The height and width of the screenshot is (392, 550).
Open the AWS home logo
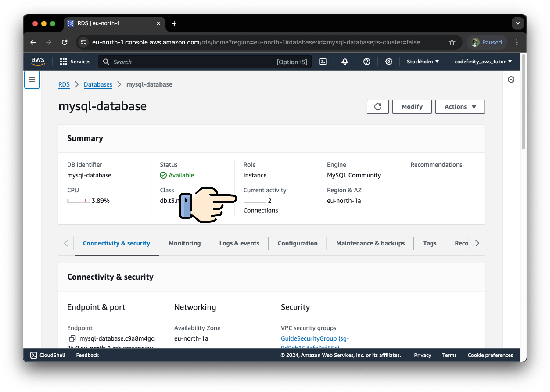coord(38,62)
